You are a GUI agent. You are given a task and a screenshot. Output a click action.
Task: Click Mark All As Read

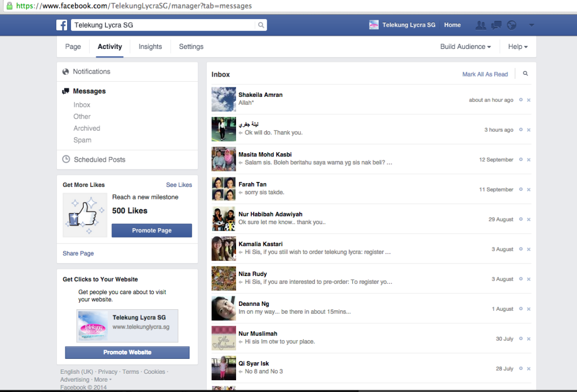pos(485,74)
